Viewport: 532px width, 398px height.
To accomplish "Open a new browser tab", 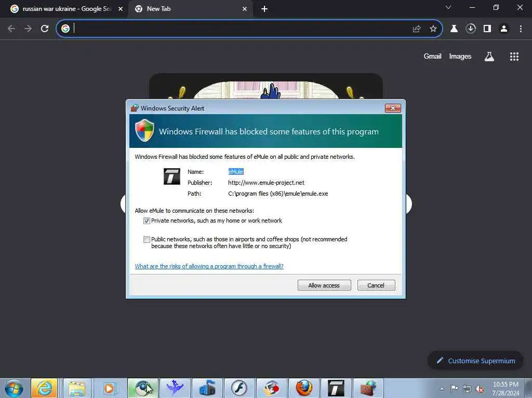I will tap(264, 9).
